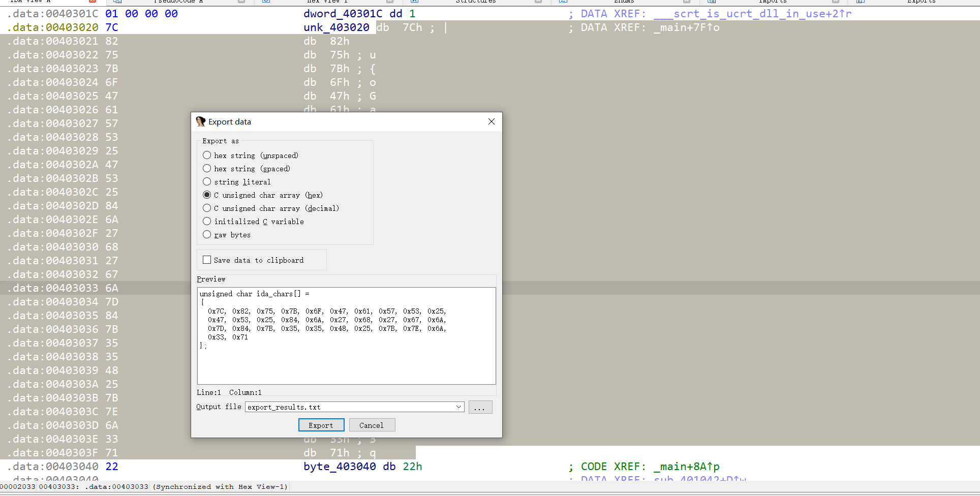Image resolution: width=980 pixels, height=496 pixels.
Task: Choose string literal export format
Action: (237, 182)
